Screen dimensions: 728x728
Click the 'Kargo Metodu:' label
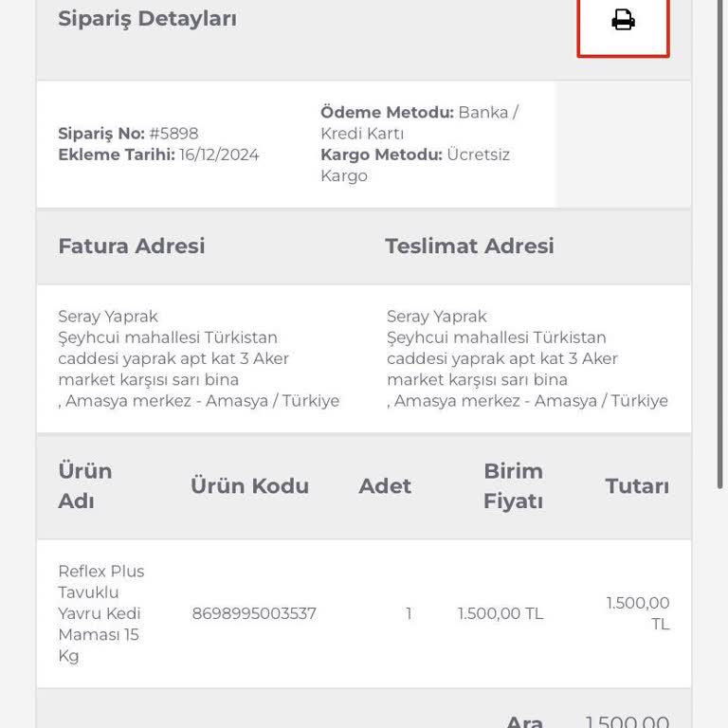[x=382, y=155]
